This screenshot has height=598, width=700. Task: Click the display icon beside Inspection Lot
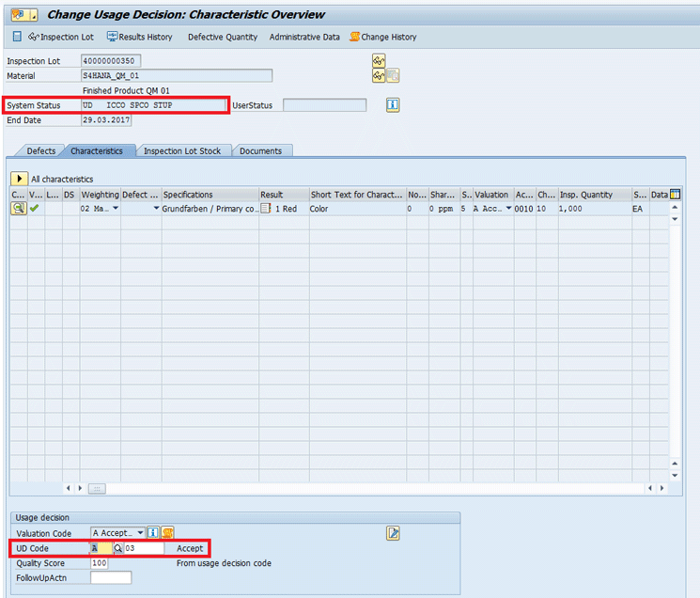tap(380, 61)
